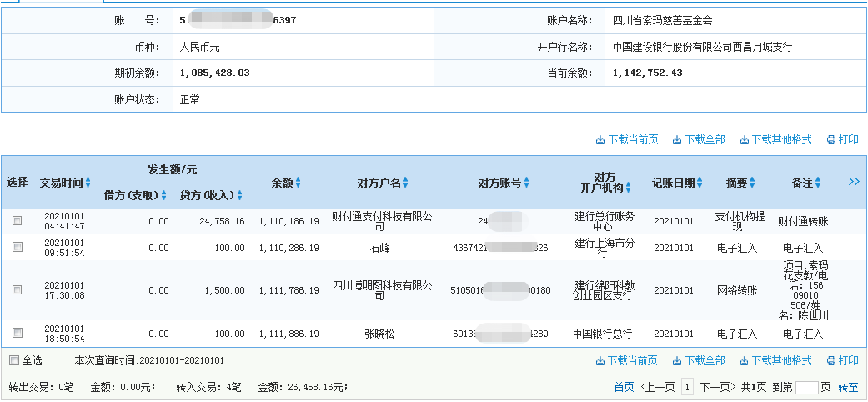The image size is (868, 402).
Task: Select the 09:51:54 transaction checkbox
Action: coord(18,247)
